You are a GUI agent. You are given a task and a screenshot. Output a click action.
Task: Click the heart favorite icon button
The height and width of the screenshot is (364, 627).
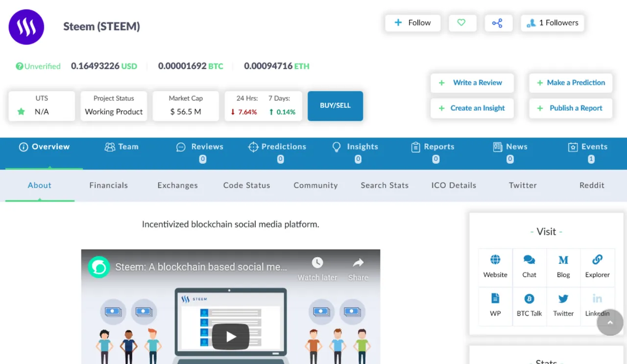[x=462, y=23]
